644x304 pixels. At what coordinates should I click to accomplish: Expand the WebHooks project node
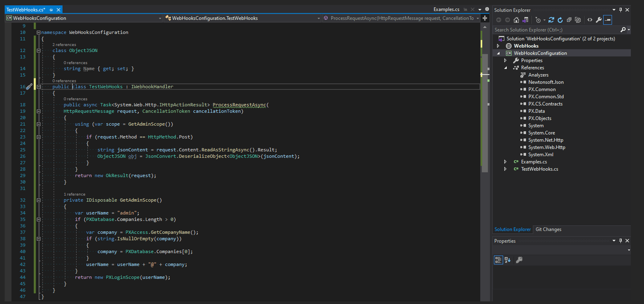[498, 46]
